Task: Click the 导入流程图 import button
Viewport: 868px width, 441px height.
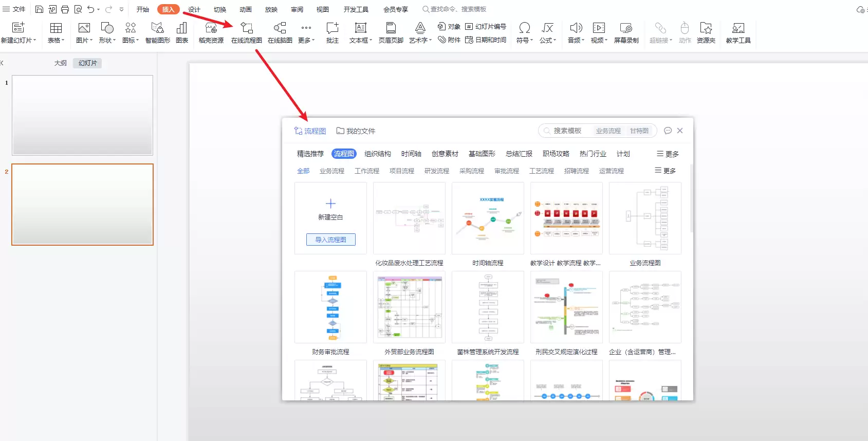Action: (x=331, y=240)
